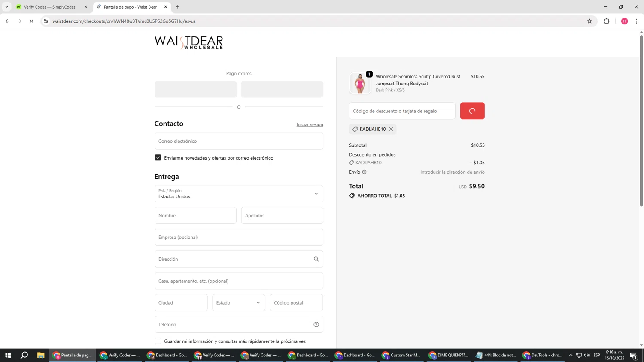Go back with the browser back arrow

coord(7,21)
